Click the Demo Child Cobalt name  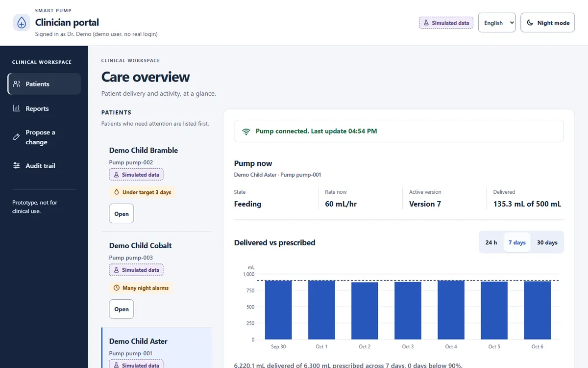coord(141,246)
